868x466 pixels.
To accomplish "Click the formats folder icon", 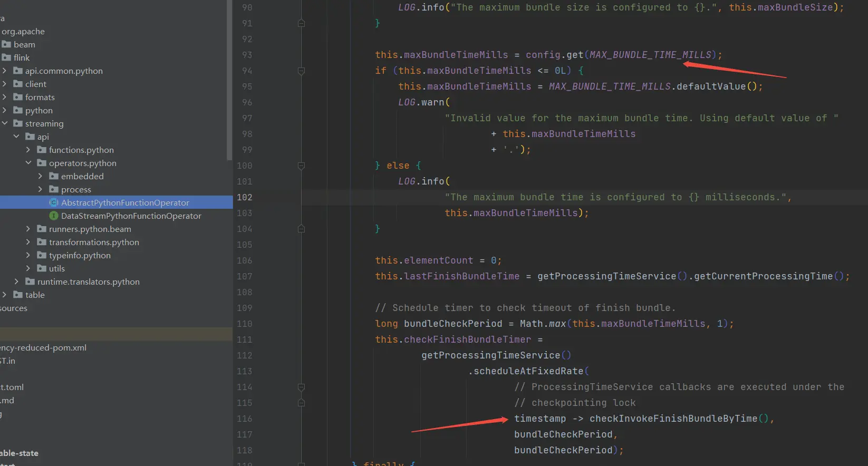I will point(18,97).
